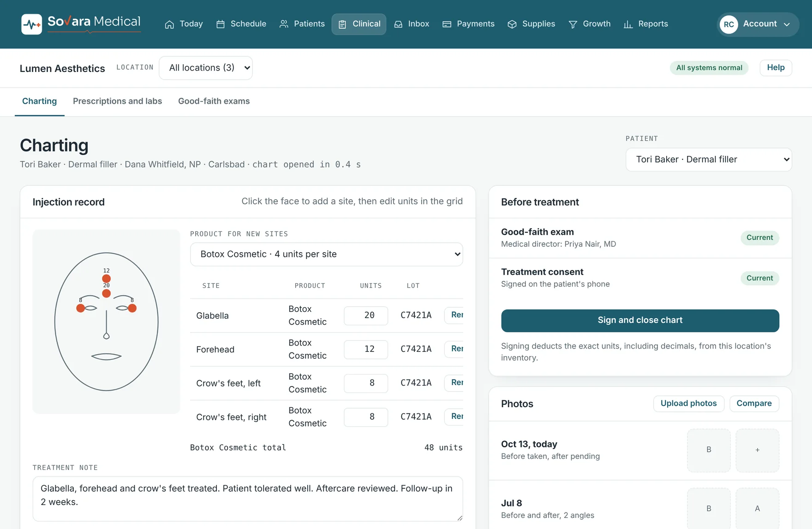Add after photo with Oct 13 plus tile

(757, 450)
